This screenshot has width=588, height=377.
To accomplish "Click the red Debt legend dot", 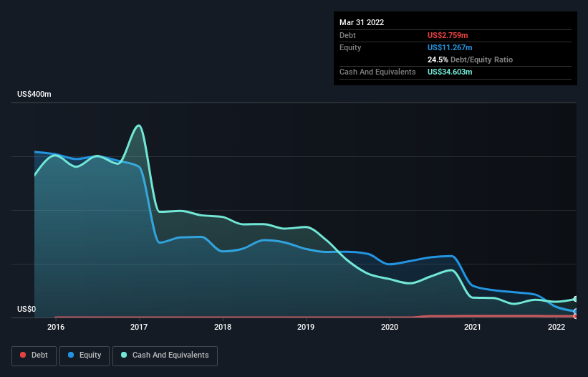I will pyautogui.click(x=23, y=355).
